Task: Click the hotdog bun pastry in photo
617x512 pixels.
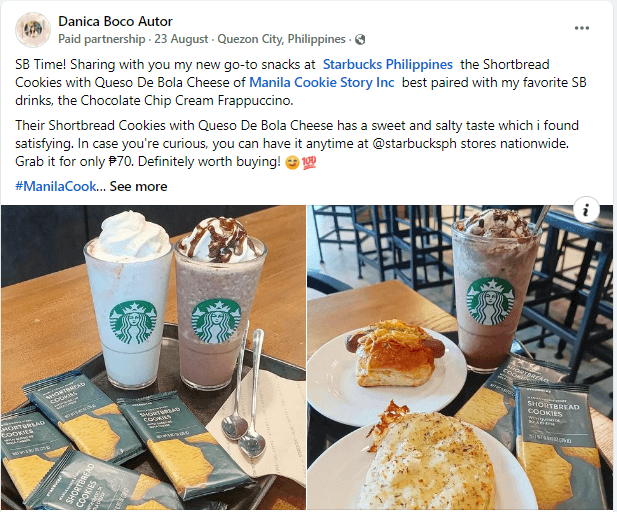Action: coord(393,353)
